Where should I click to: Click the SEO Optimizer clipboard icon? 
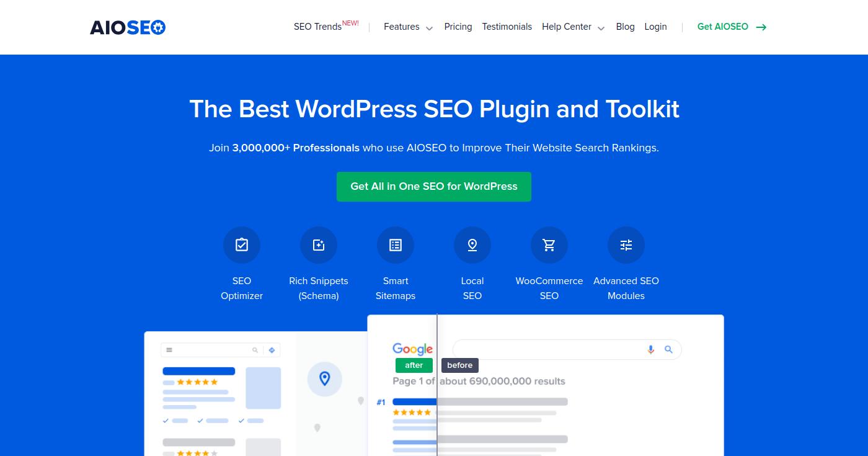coord(242,245)
